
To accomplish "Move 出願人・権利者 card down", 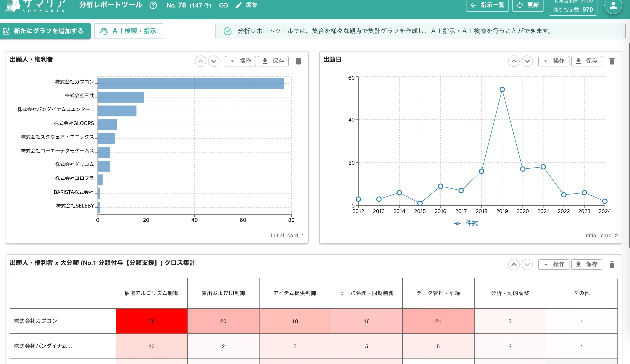I will [x=214, y=61].
